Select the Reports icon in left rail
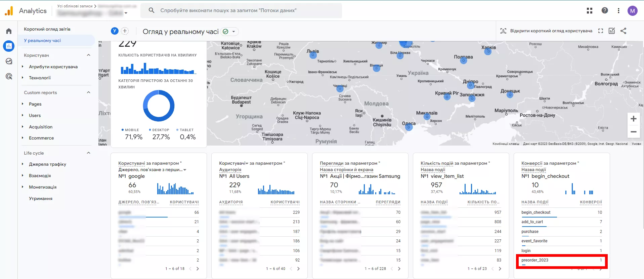This screenshot has width=644, height=279. pos(9,46)
